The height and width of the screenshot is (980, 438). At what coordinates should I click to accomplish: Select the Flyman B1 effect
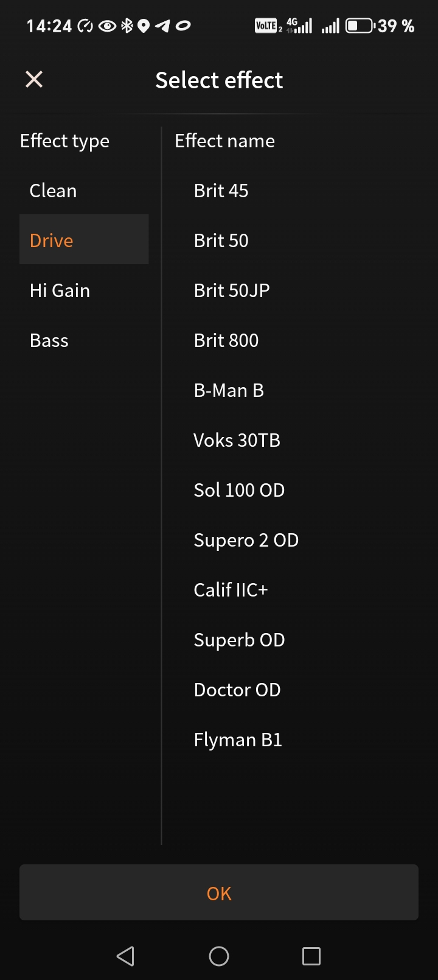(x=238, y=740)
